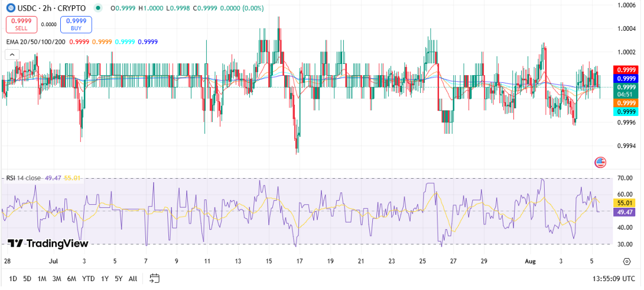Collapse the indicator legend with chevron
Screen dimensions: 644x290
[12, 54]
